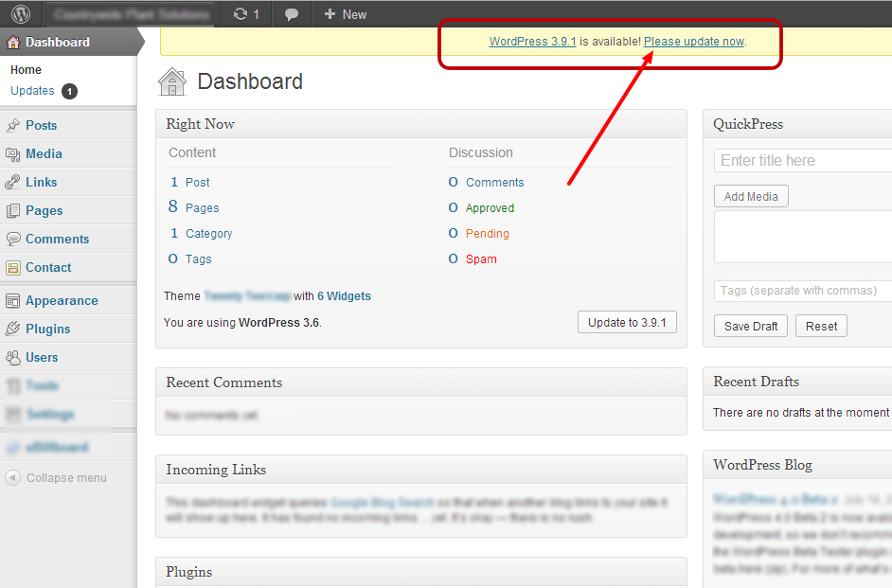Click the WordPress 3.9.1 link
Viewport: 892px width, 588px height.
(532, 42)
